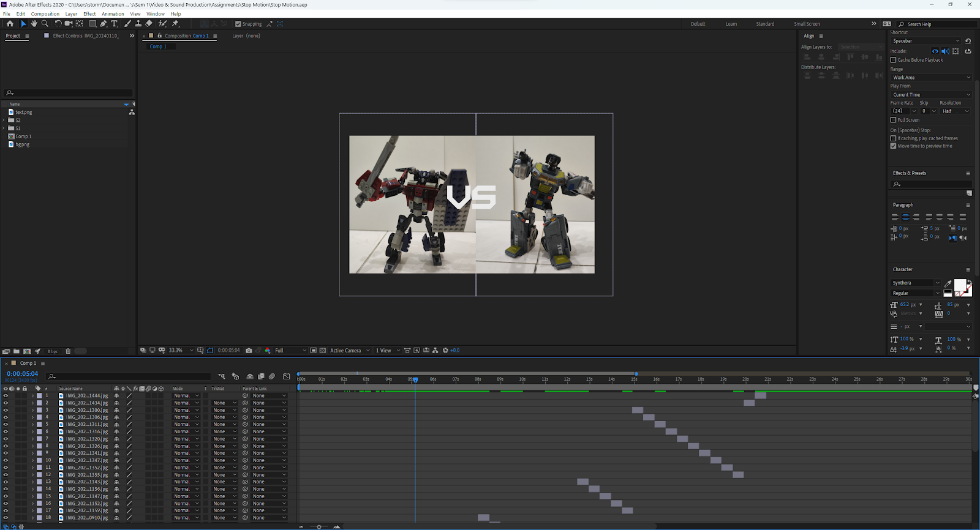
Task: Check If caching, play cached frames
Action: 893,138
